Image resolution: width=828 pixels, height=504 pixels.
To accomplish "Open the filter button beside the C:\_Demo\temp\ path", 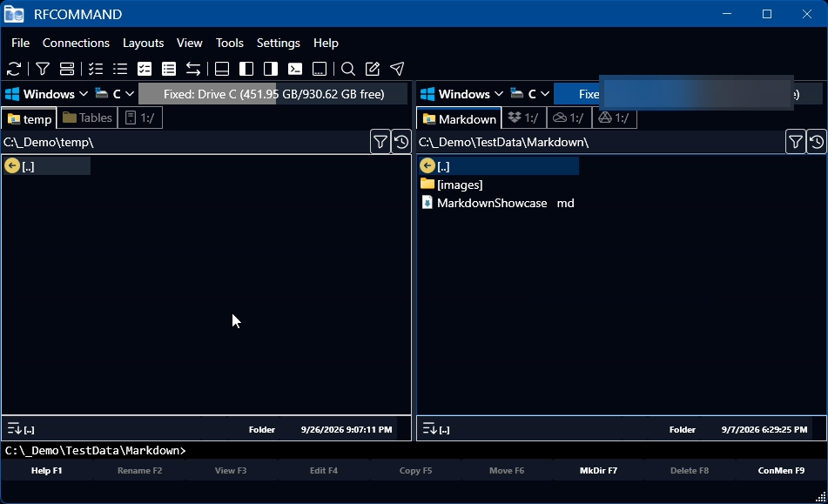I will pos(380,142).
